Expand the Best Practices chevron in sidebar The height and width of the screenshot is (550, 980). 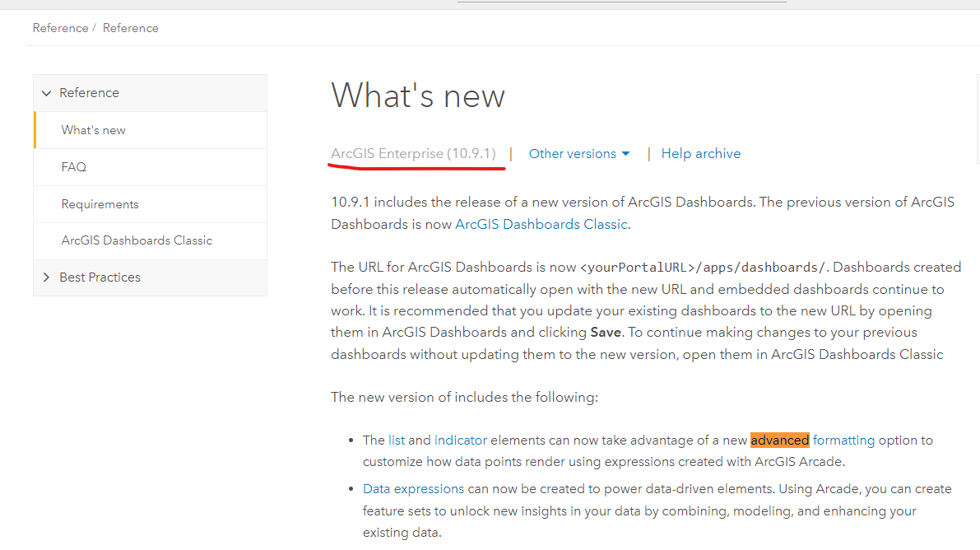click(x=47, y=277)
